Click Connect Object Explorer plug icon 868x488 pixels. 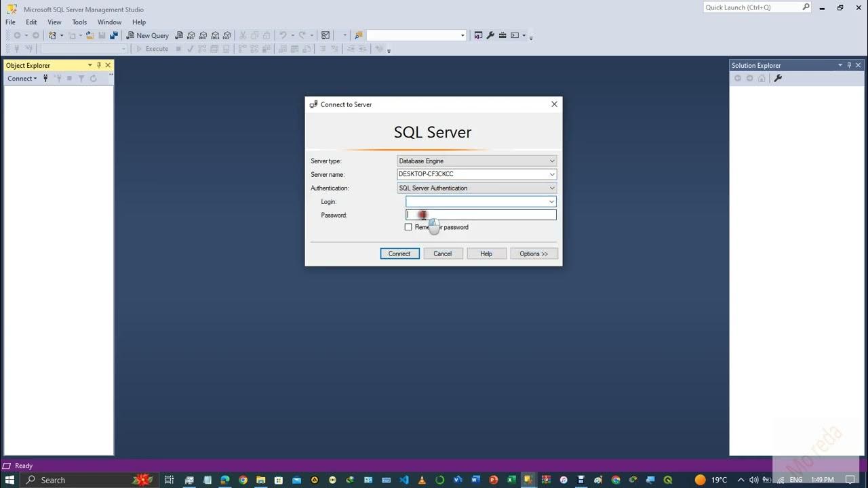point(45,79)
